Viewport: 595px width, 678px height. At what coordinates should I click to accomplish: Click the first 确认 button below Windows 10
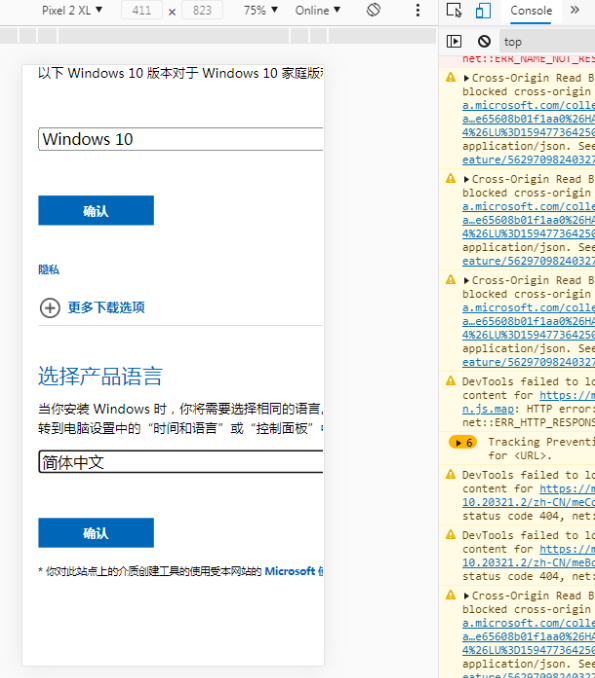pos(96,211)
